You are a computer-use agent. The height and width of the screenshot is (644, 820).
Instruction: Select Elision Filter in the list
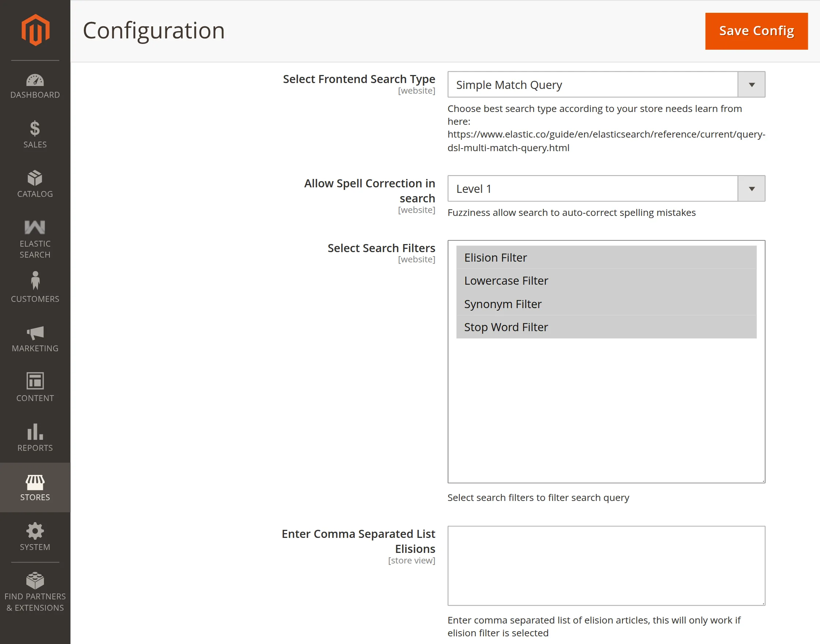coord(606,258)
